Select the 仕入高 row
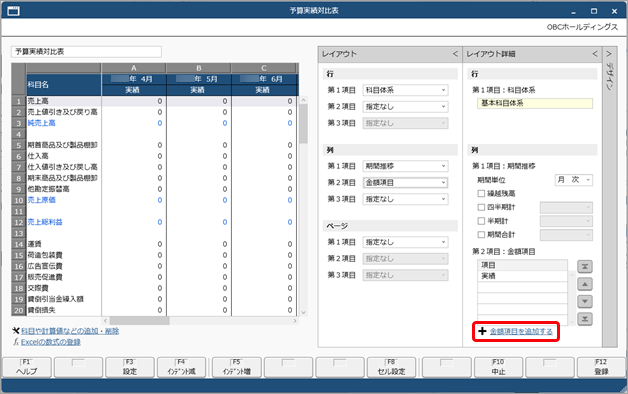Viewport: 628px width, 394px height. click(155, 156)
